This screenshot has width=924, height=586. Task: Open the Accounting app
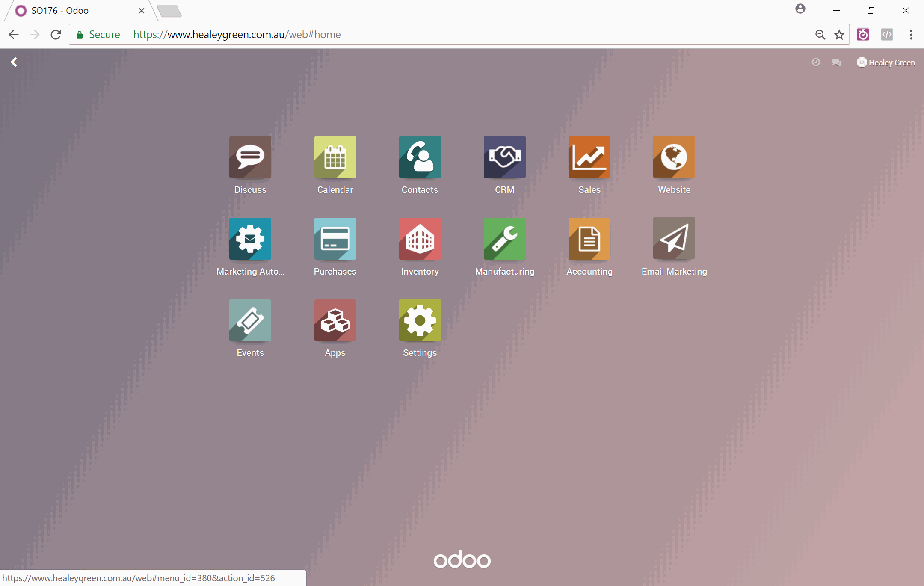coord(589,239)
